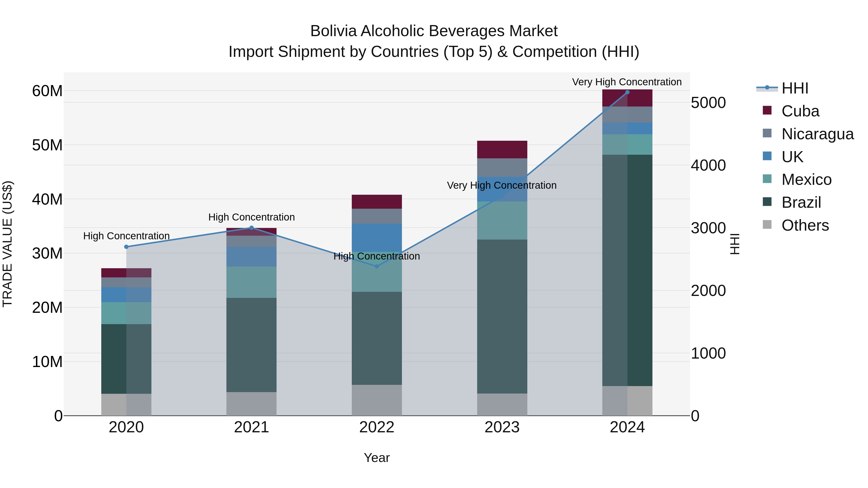The image size is (868, 488).
Task: Click the 2021 'High Concentration' annotation
Action: [251, 217]
